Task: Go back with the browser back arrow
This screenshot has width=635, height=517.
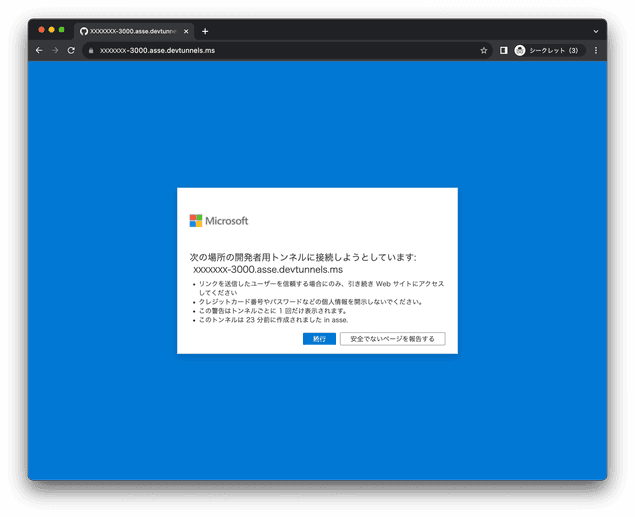Action: point(39,50)
